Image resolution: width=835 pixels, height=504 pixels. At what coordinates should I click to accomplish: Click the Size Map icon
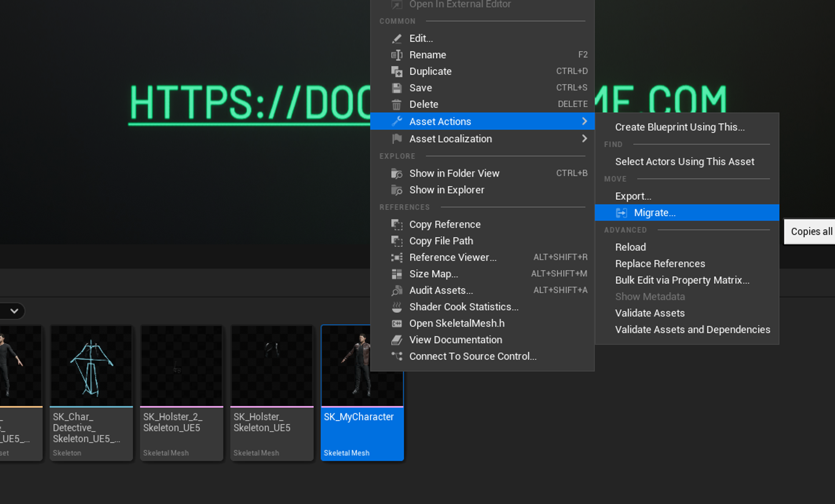coord(397,274)
